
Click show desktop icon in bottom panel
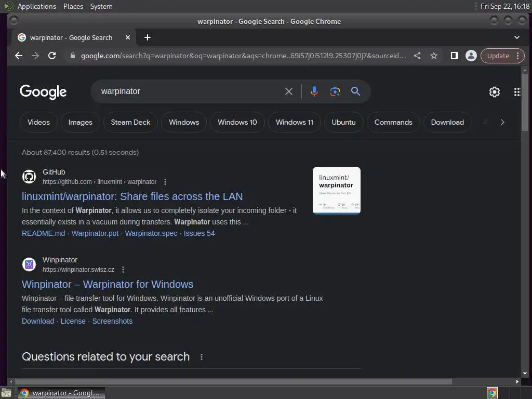click(x=6, y=393)
